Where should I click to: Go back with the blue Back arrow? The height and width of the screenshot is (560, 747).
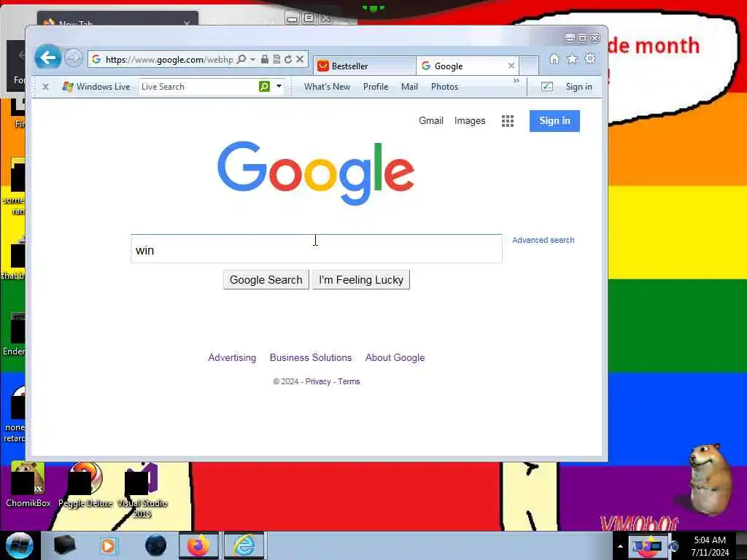click(x=47, y=58)
